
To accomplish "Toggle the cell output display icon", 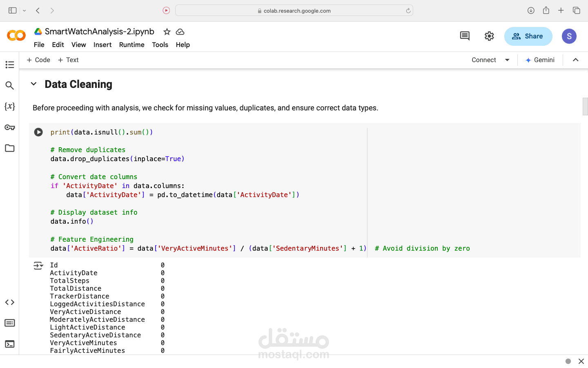I will click(x=38, y=266).
